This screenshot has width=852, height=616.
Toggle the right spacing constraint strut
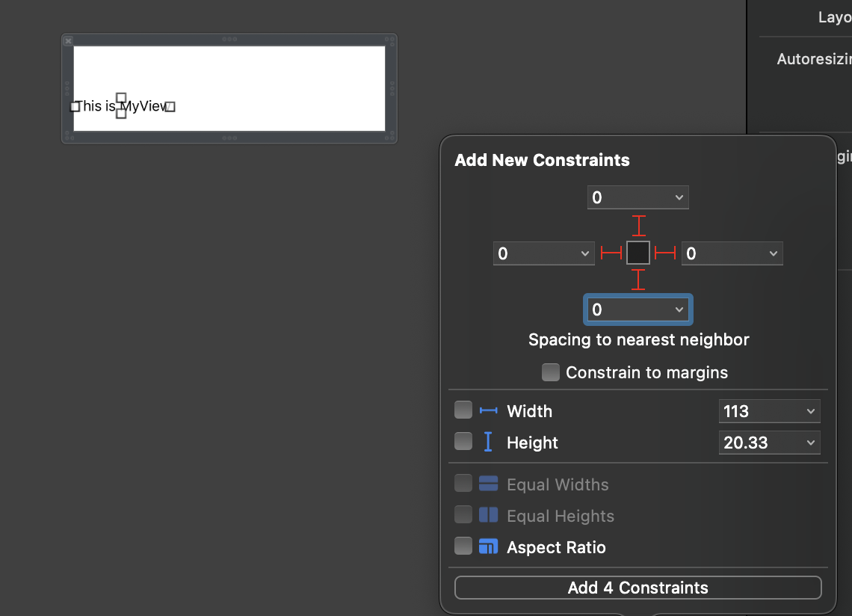[x=665, y=253]
